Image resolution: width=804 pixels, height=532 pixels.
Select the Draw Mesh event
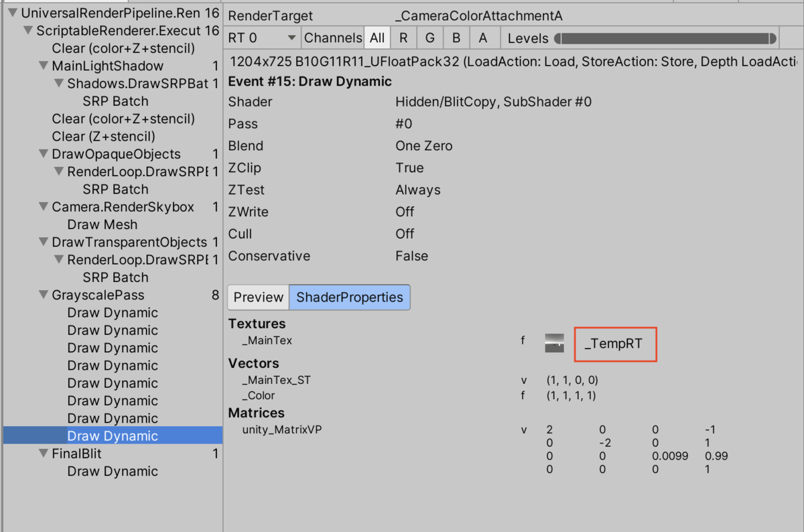[x=103, y=224]
